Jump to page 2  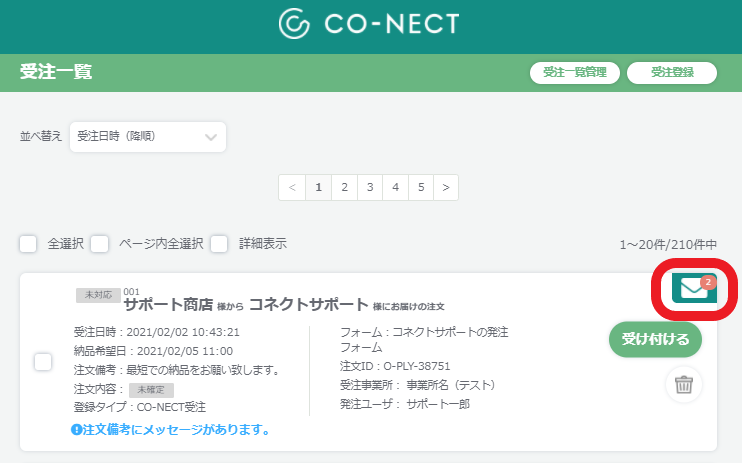click(x=344, y=187)
